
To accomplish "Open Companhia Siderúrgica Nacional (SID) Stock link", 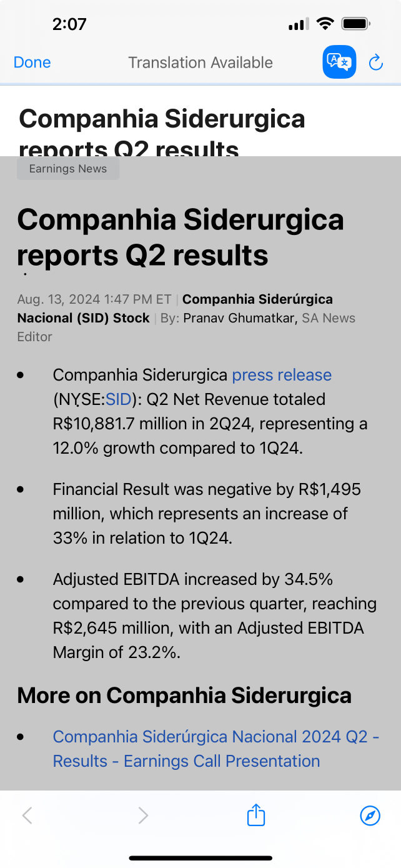I will click(175, 309).
